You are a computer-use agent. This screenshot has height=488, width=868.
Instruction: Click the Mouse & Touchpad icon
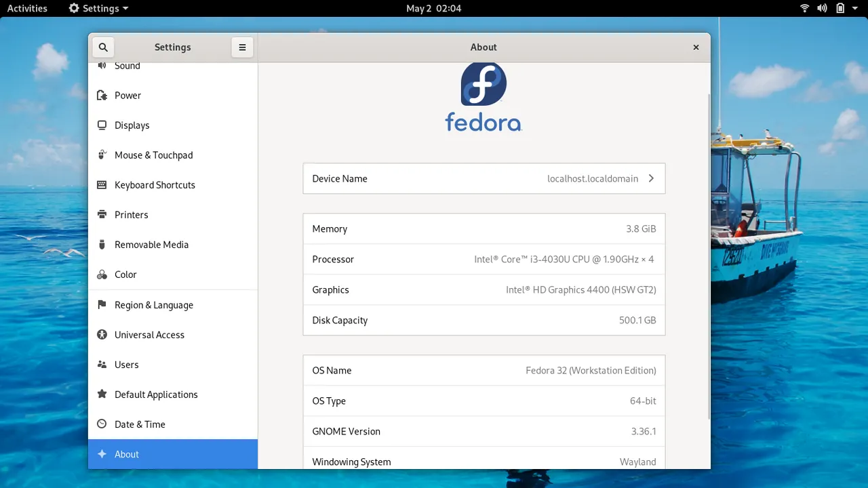click(102, 155)
